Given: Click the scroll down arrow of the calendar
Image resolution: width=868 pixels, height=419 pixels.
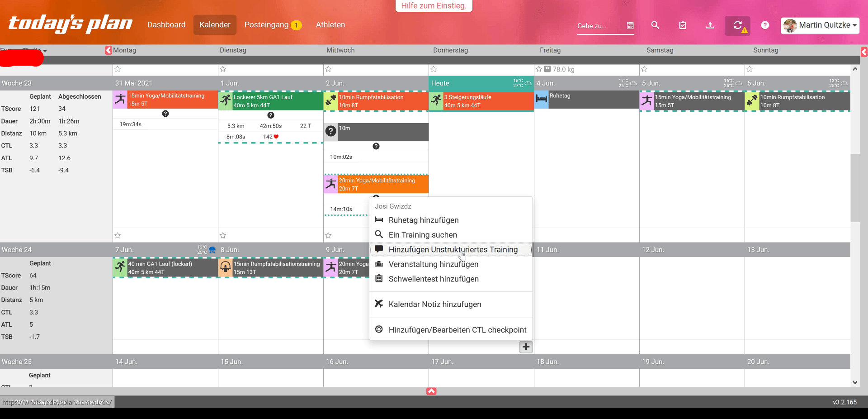Looking at the screenshot, I should (x=855, y=382).
